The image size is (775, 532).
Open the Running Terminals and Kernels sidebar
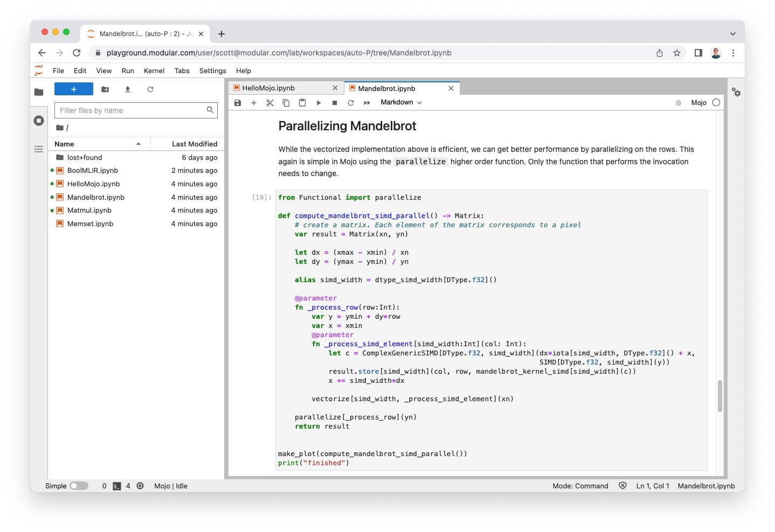click(39, 121)
